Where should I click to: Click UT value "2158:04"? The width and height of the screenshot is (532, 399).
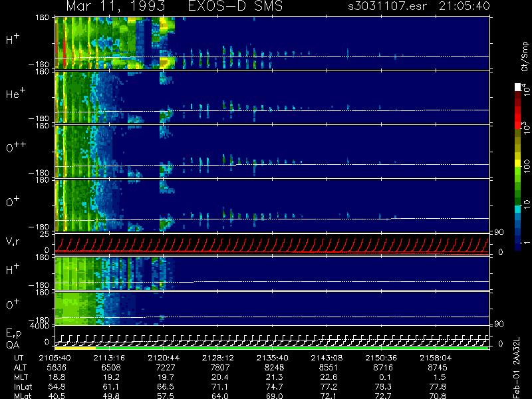[436, 358]
